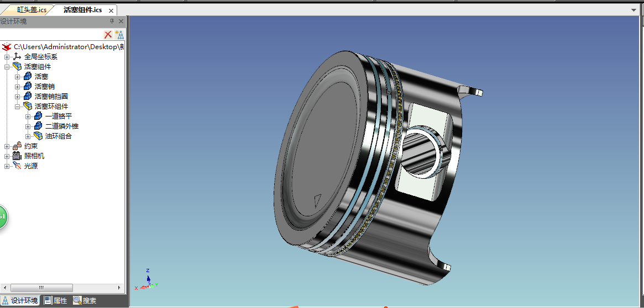Click the 全局坐标系 coordinate axes icon
The image size is (644, 308).
pyautogui.click(x=17, y=57)
